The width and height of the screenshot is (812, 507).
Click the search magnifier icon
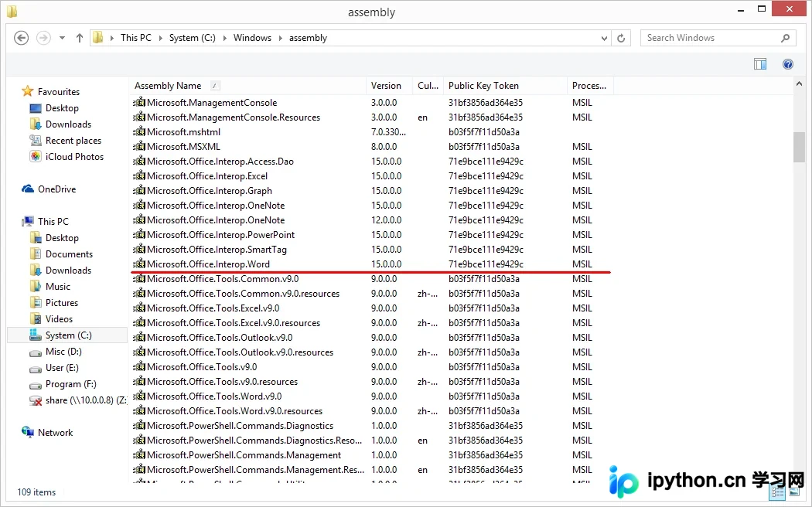coord(786,38)
